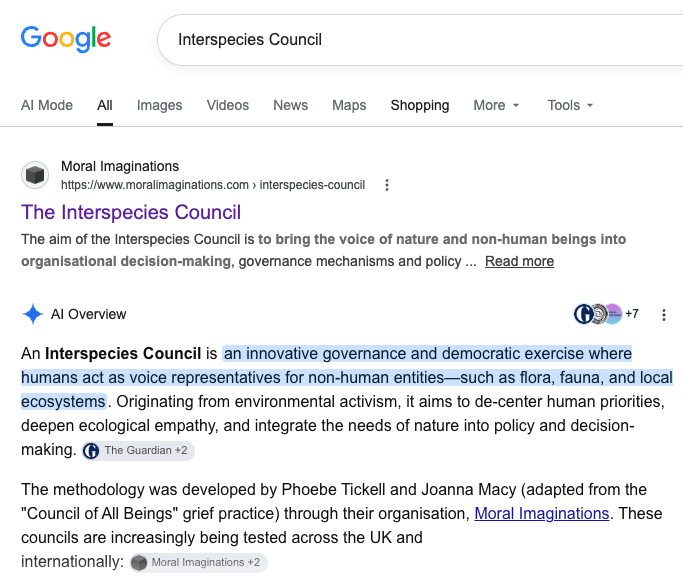The width and height of the screenshot is (683, 581).
Task: Click the Moral Imaginations site favicon
Action: coord(35,175)
